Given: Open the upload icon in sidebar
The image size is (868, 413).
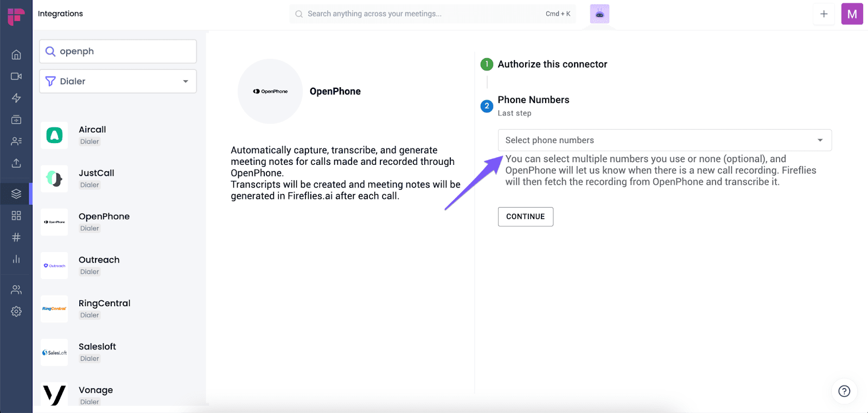Looking at the screenshot, I should click(16, 163).
